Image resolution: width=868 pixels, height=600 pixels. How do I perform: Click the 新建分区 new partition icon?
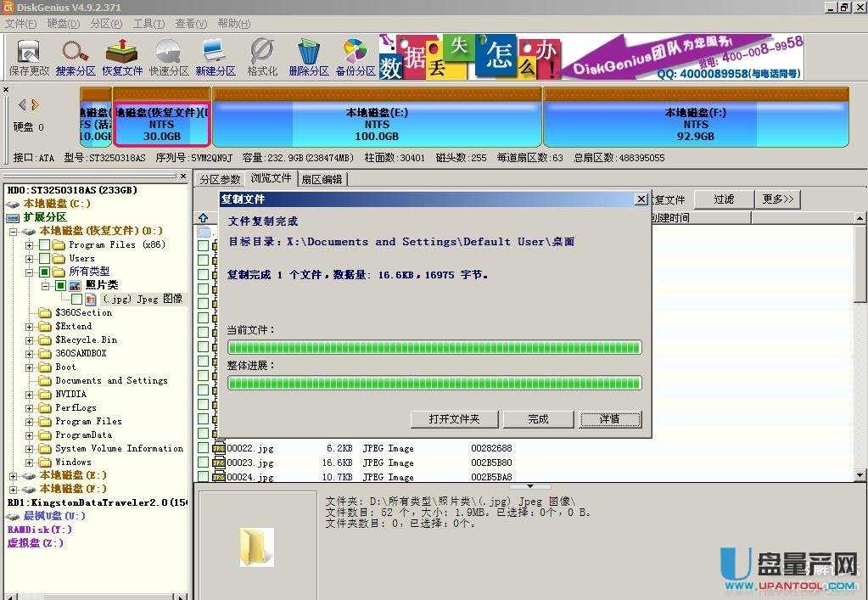(216, 56)
